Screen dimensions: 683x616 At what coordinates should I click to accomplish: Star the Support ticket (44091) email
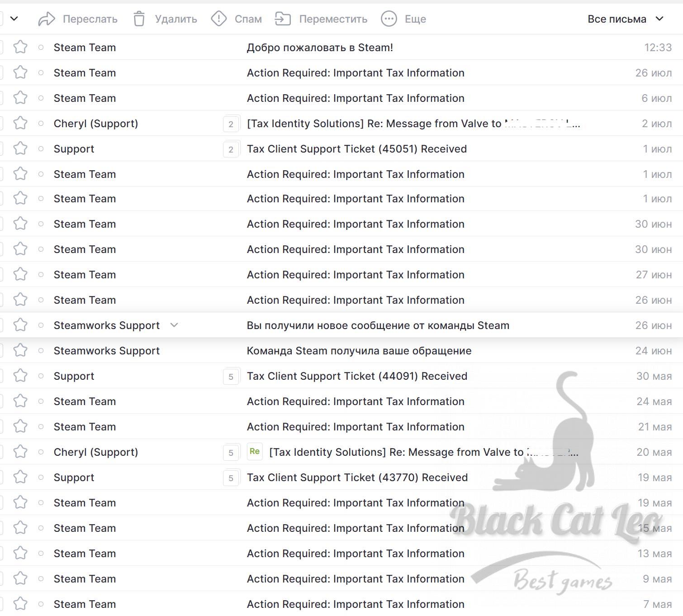pyautogui.click(x=20, y=376)
